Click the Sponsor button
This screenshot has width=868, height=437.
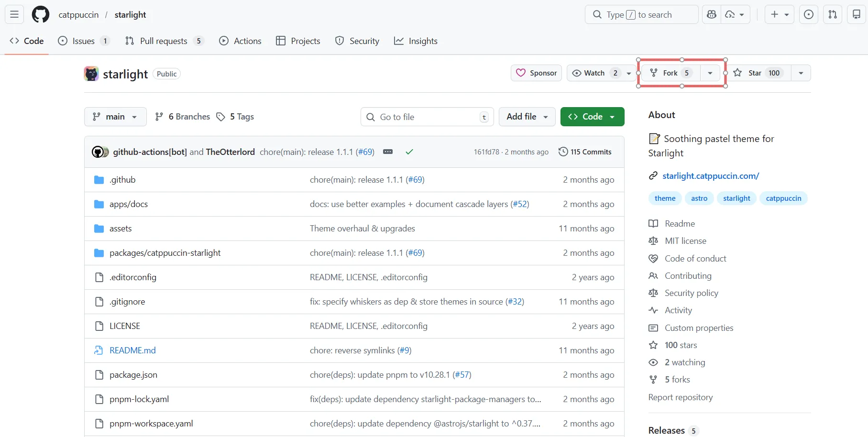click(x=537, y=73)
